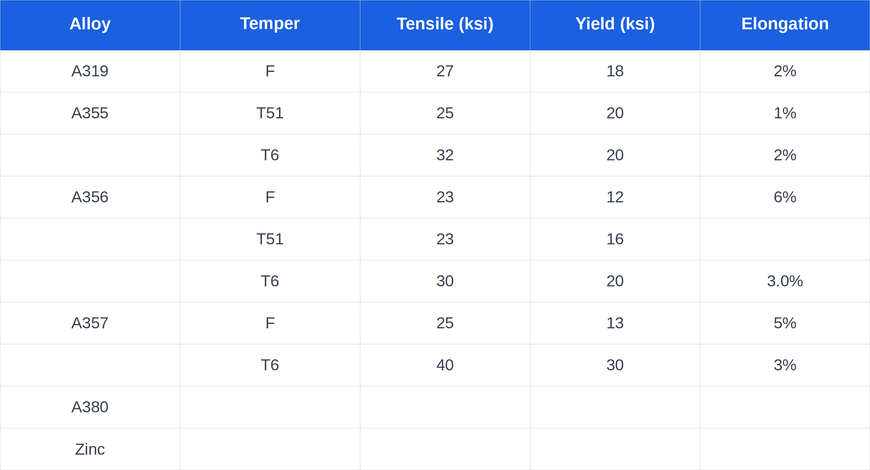Click the A355 alloy cell
The image size is (870, 470).
(x=90, y=113)
